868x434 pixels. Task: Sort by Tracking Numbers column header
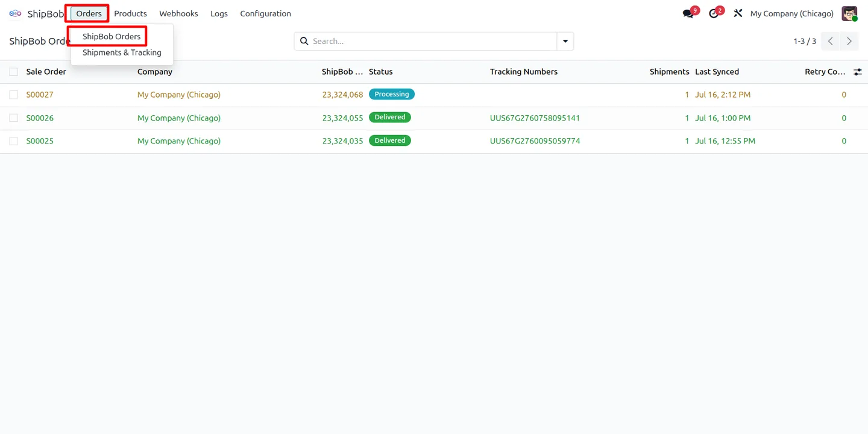pyautogui.click(x=523, y=72)
